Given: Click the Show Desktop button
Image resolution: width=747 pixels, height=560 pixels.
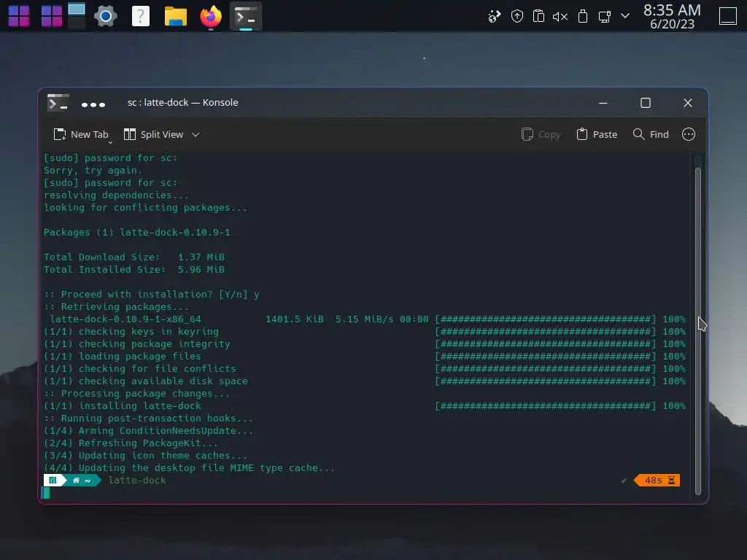Looking at the screenshot, I should [727, 16].
